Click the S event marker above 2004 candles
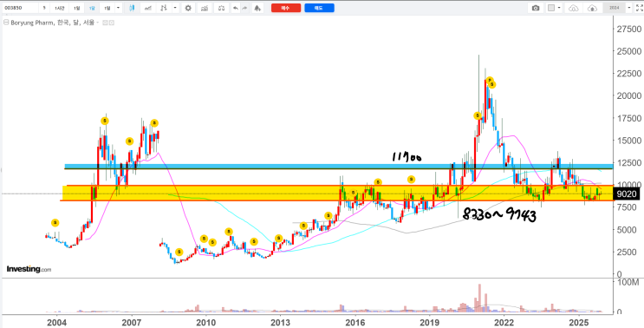The width and height of the screenshot is (644, 328). (x=55, y=223)
